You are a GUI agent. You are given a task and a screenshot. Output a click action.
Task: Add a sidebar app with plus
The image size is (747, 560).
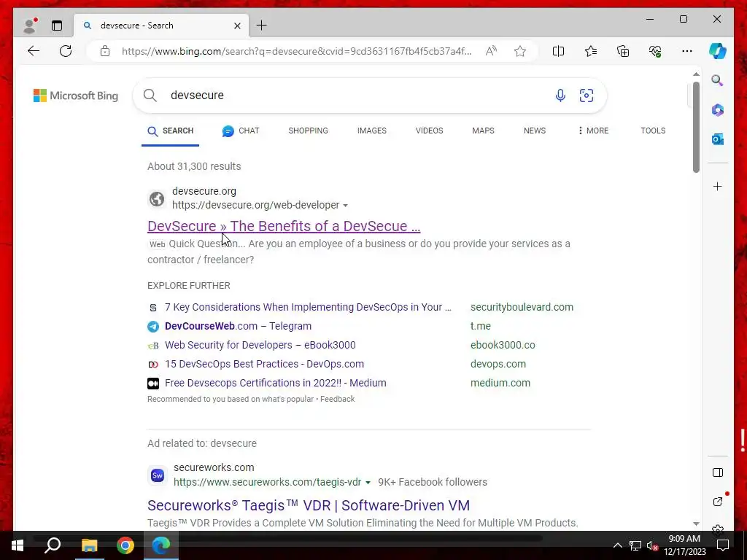[x=718, y=186]
